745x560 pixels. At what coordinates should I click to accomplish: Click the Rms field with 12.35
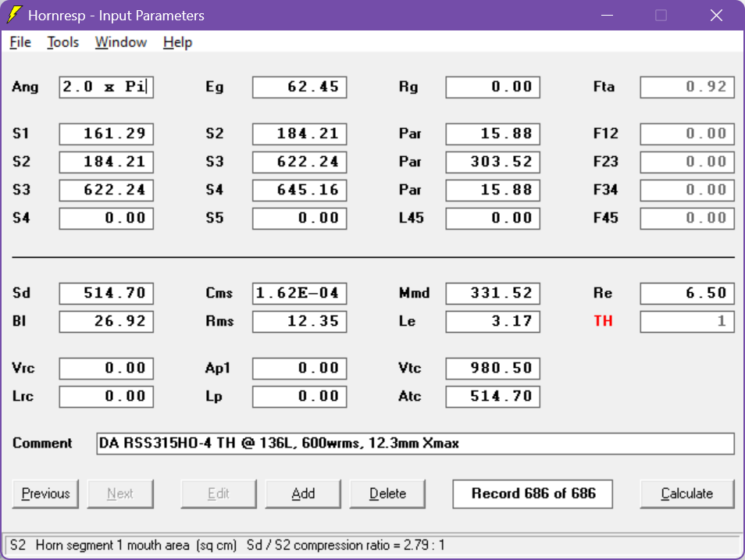click(x=300, y=321)
